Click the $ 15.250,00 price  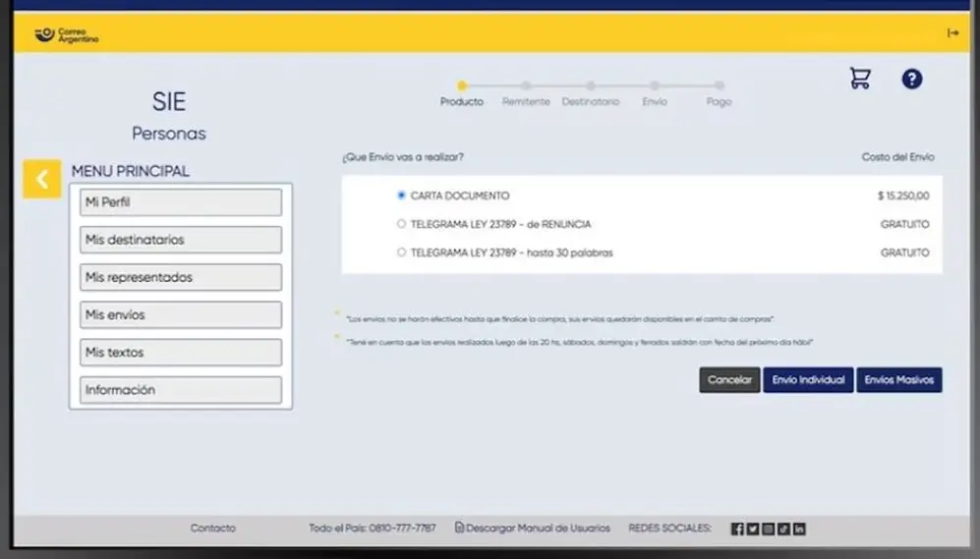coord(903,196)
